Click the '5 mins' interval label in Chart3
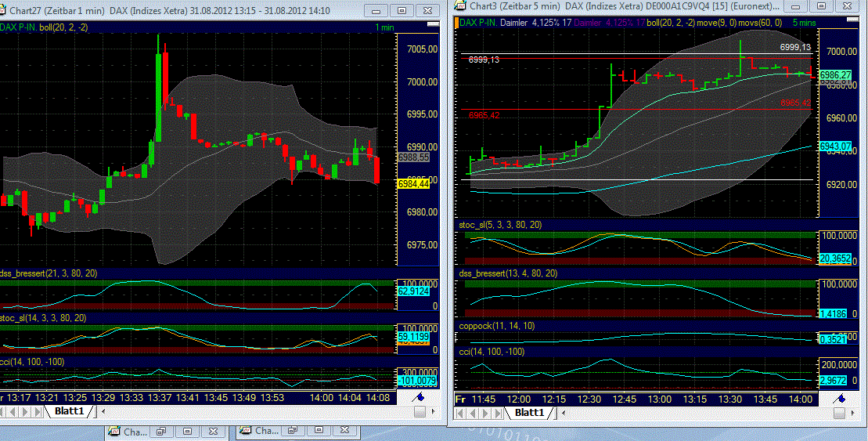The height and width of the screenshot is (441, 868). pyautogui.click(x=805, y=23)
